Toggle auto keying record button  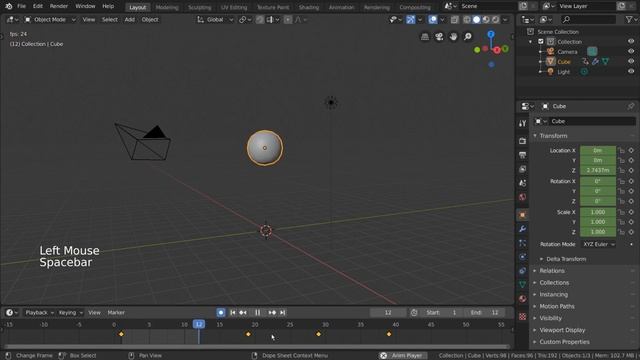pos(221,313)
